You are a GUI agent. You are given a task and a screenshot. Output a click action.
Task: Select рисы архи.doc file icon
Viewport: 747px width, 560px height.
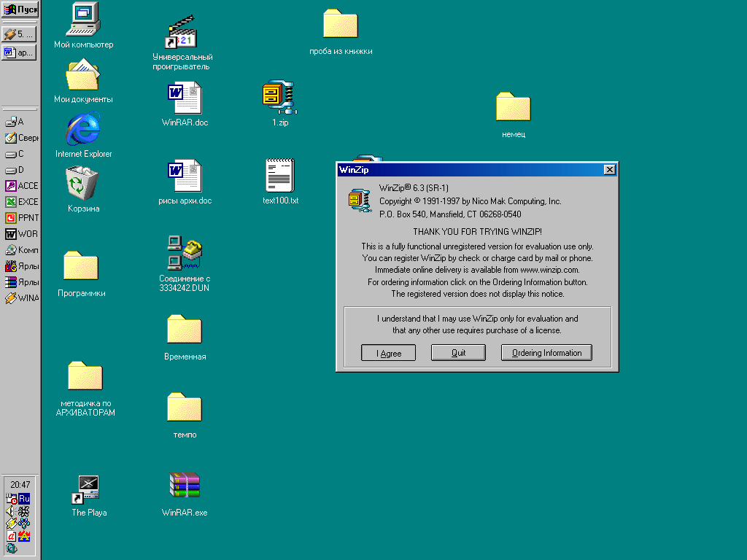pyautogui.click(x=185, y=182)
